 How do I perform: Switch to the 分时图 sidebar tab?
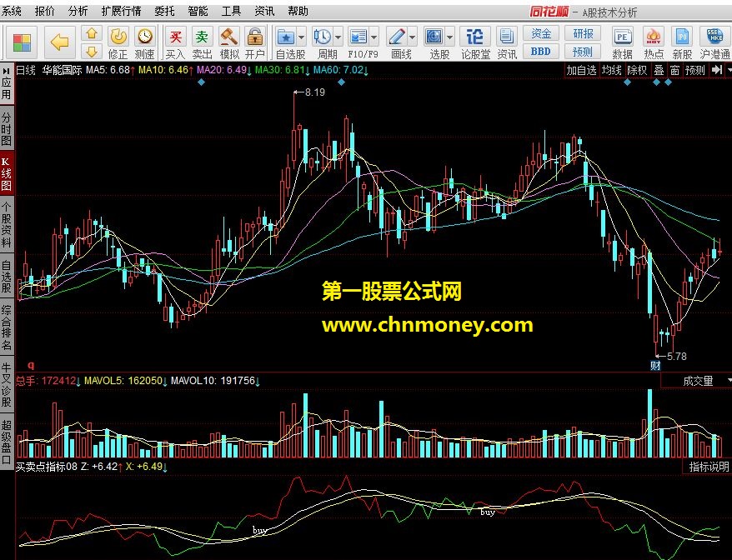[x=7, y=129]
